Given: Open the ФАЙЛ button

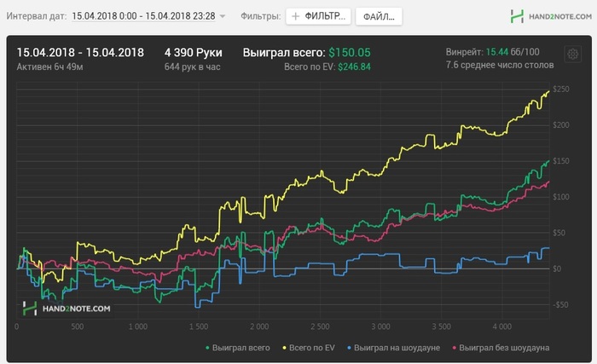Looking at the screenshot, I should 379,16.
